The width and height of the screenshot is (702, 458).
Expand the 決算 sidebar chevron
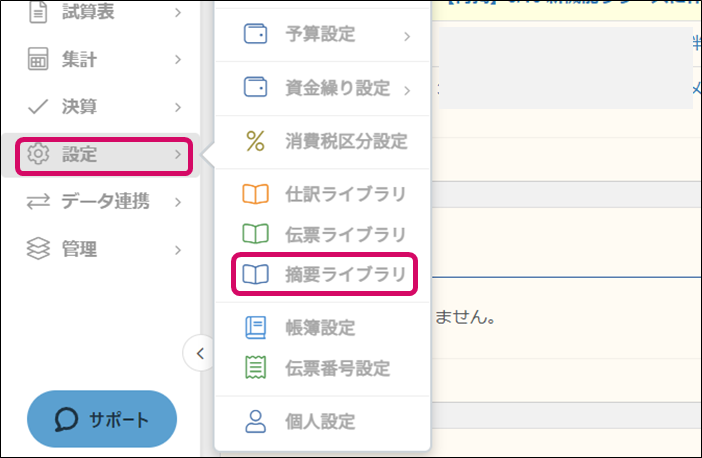(x=177, y=107)
